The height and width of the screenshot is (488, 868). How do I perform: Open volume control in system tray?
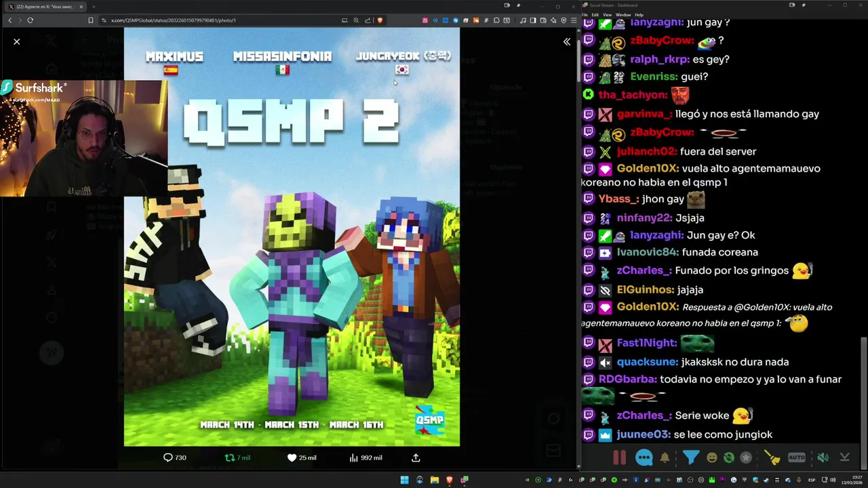[x=832, y=480]
